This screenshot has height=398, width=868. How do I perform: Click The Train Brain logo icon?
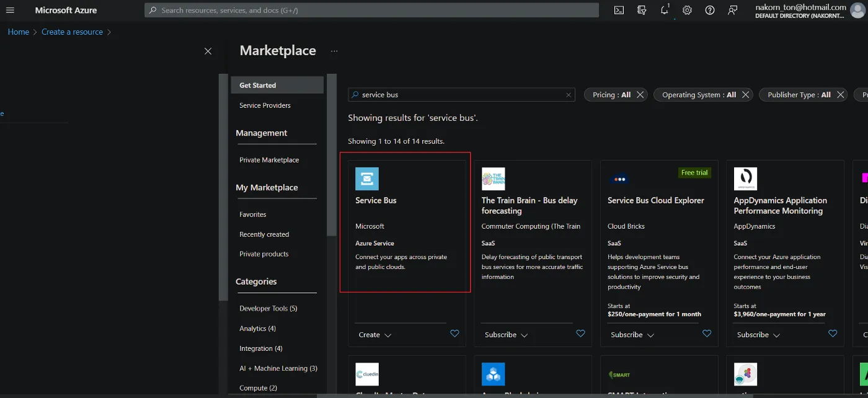(x=494, y=179)
